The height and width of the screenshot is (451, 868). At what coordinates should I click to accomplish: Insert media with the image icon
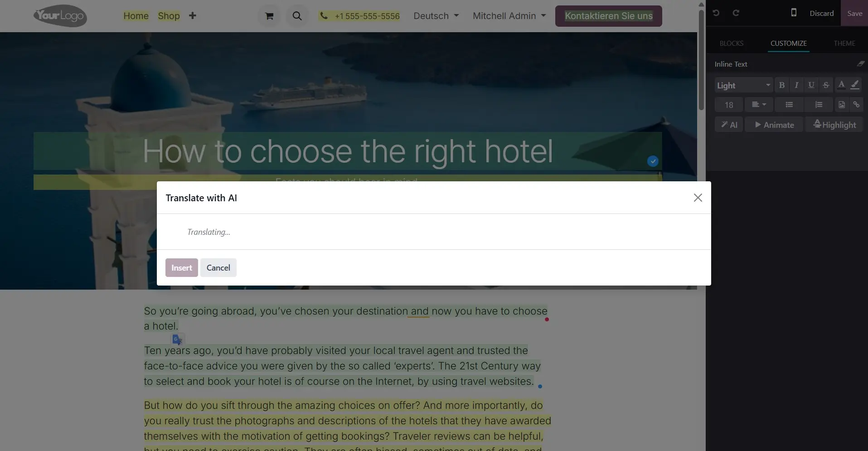(842, 105)
